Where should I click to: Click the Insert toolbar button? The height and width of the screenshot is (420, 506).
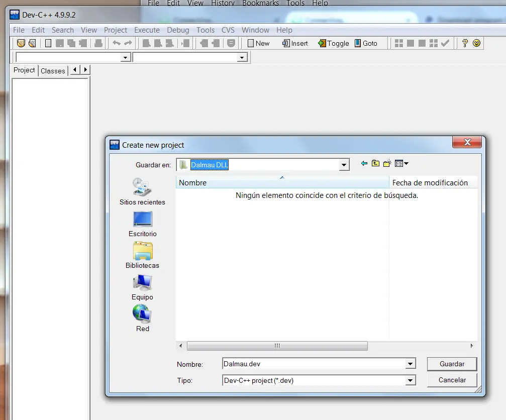(295, 43)
